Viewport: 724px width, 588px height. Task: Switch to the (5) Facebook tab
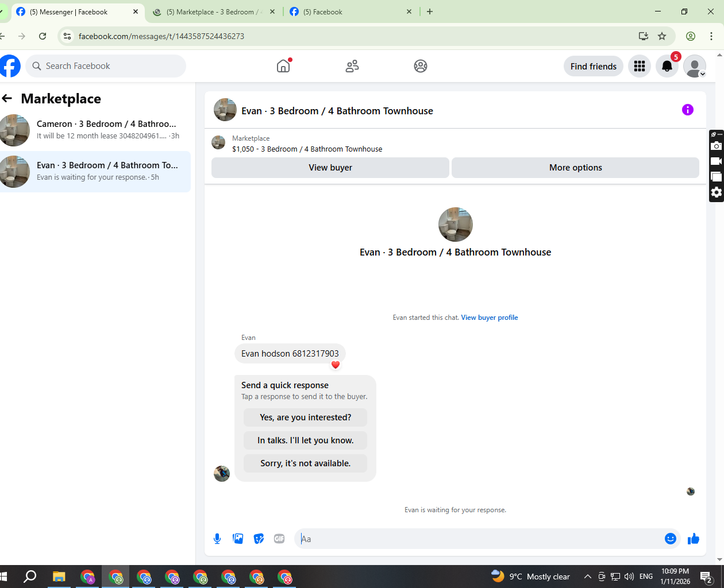coord(351,12)
